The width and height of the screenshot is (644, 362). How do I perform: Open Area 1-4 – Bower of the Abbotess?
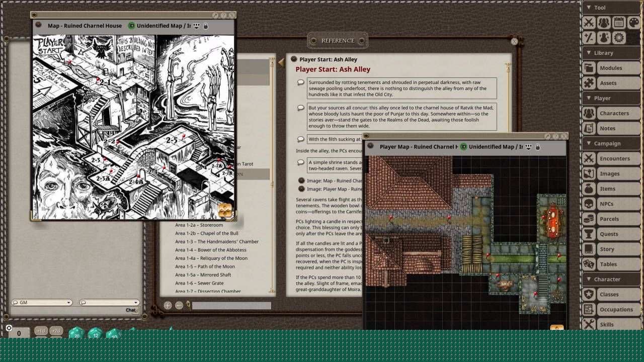(211, 250)
